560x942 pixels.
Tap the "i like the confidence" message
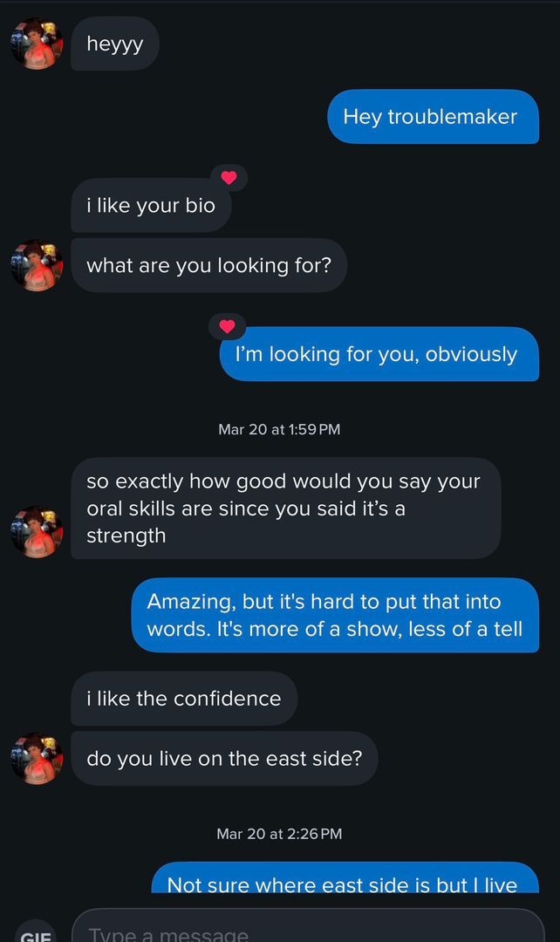pyautogui.click(x=183, y=699)
